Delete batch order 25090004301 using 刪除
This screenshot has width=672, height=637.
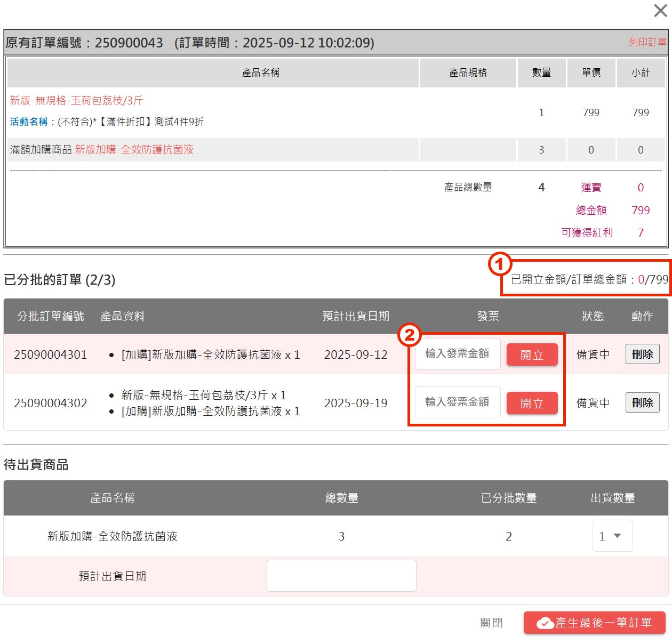642,354
